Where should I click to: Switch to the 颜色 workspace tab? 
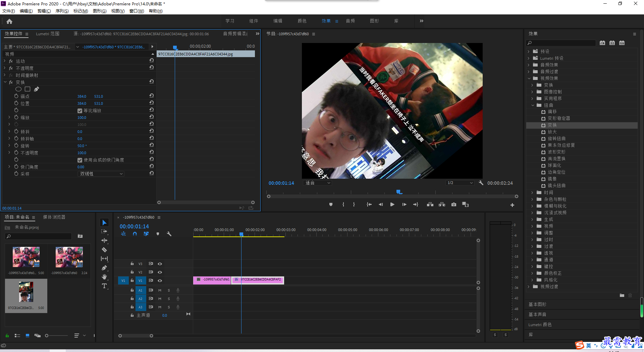(302, 21)
